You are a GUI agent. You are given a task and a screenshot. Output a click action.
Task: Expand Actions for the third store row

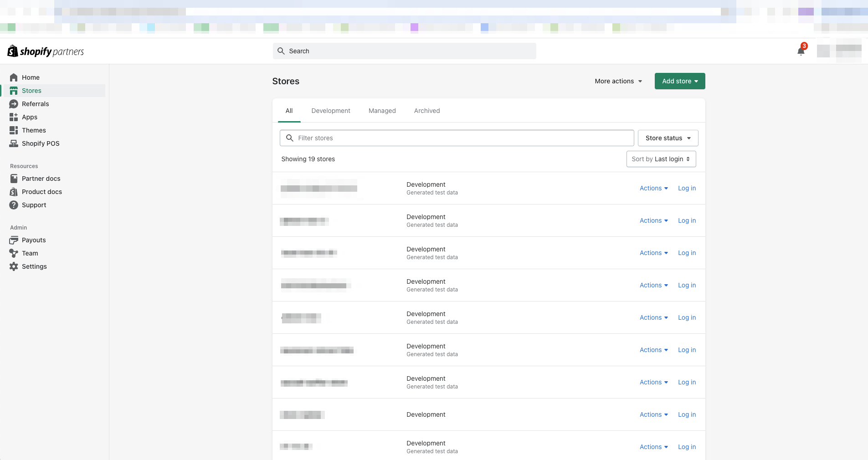654,253
